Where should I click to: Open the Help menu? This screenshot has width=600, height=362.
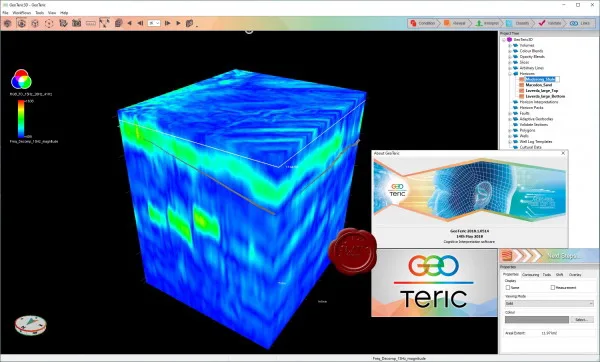[x=64, y=13]
